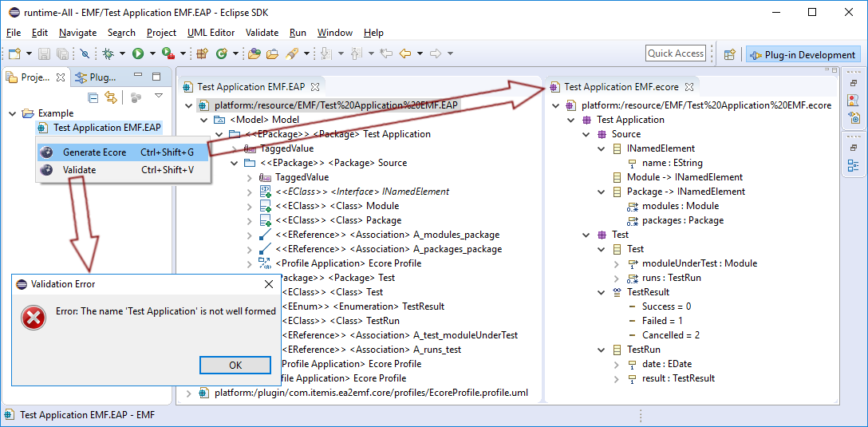Click the Quick Access search field

click(x=676, y=53)
